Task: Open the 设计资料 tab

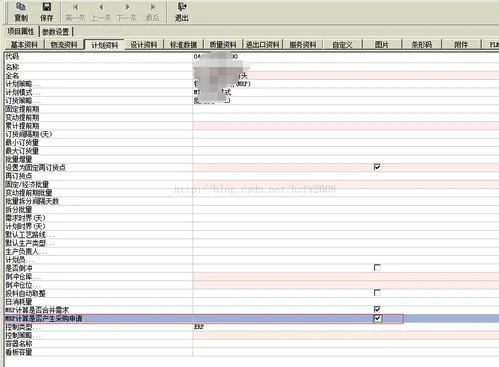Action: pos(144,45)
